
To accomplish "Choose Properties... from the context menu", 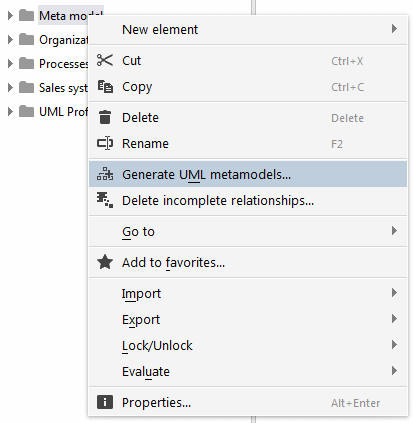I will click(248, 402).
